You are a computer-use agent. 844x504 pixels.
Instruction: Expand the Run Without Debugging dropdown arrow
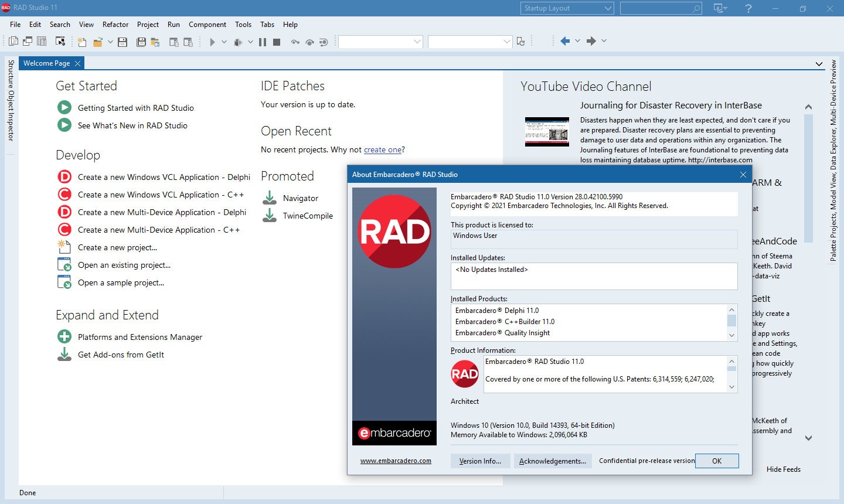tap(250, 42)
